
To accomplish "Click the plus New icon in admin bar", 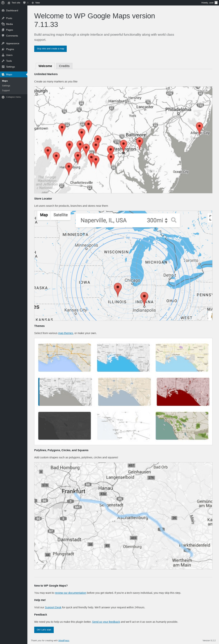I will [33, 3].
